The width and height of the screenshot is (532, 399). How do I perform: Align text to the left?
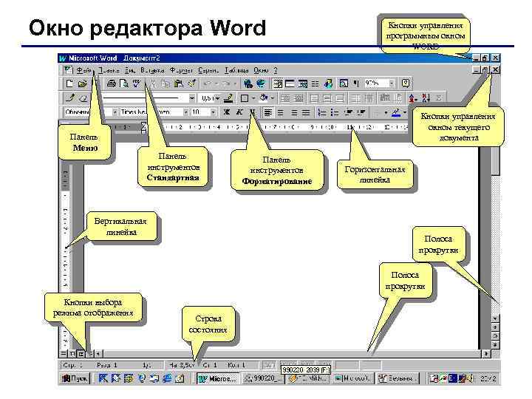coord(268,112)
